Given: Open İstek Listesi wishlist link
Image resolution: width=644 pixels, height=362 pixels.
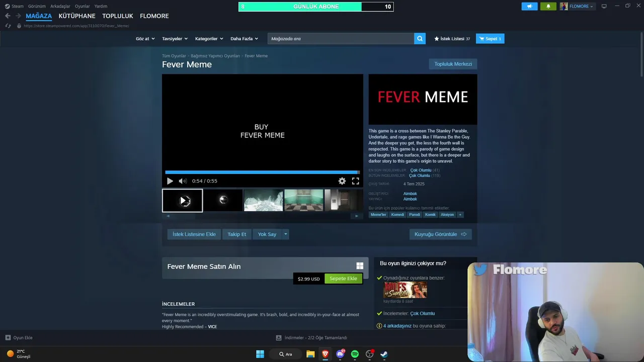Looking at the screenshot, I should (452, 39).
